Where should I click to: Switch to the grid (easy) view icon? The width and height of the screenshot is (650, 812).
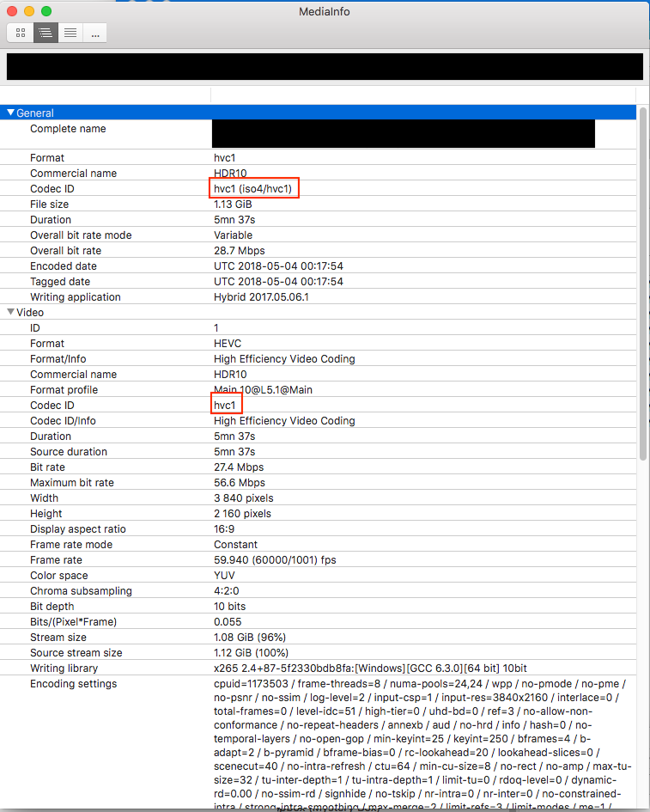coord(21,33)
